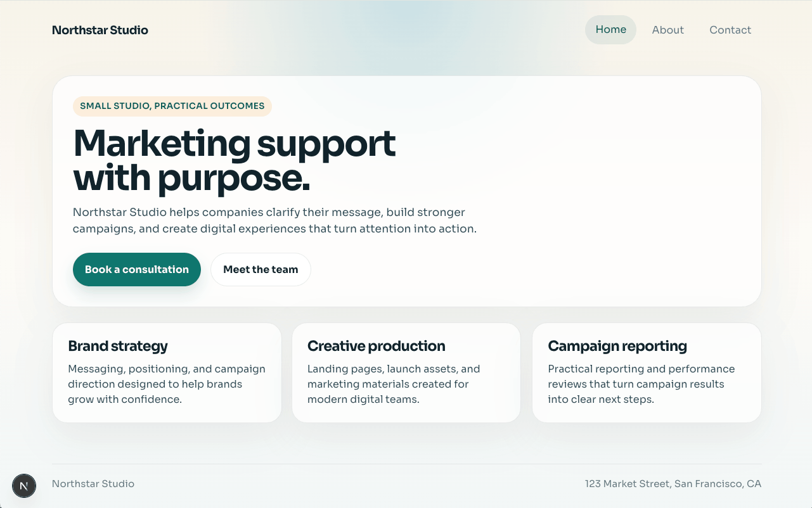
Task: Click the Marketing support with purpose headline
Action: coord(234,159)
